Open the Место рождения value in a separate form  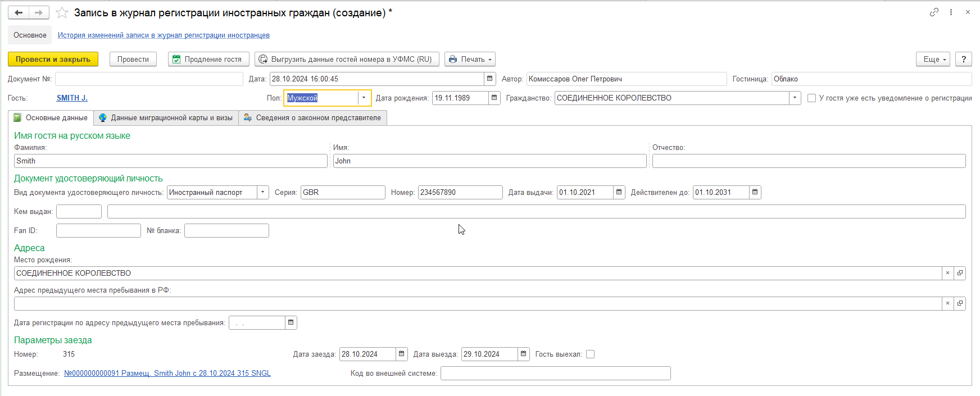coord(960,273)
